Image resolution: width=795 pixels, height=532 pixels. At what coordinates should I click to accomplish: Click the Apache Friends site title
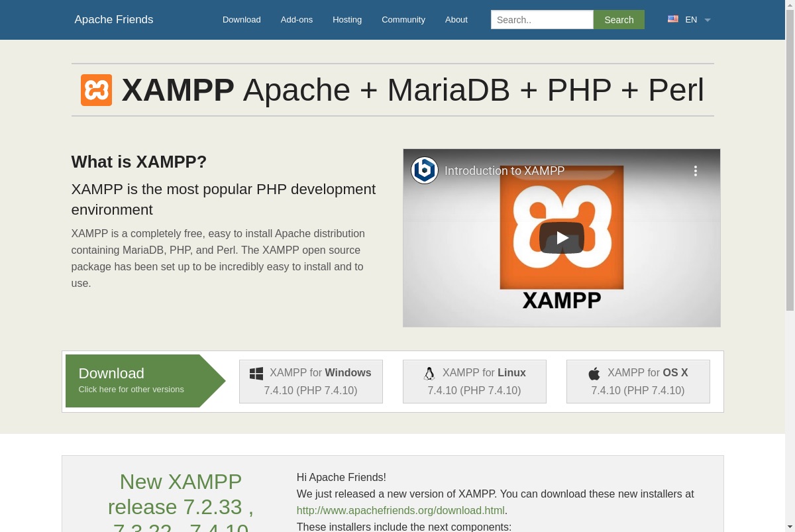(114, 20)
